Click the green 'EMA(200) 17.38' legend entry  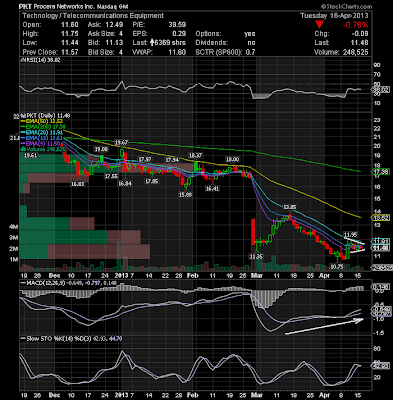pos(43,127)
